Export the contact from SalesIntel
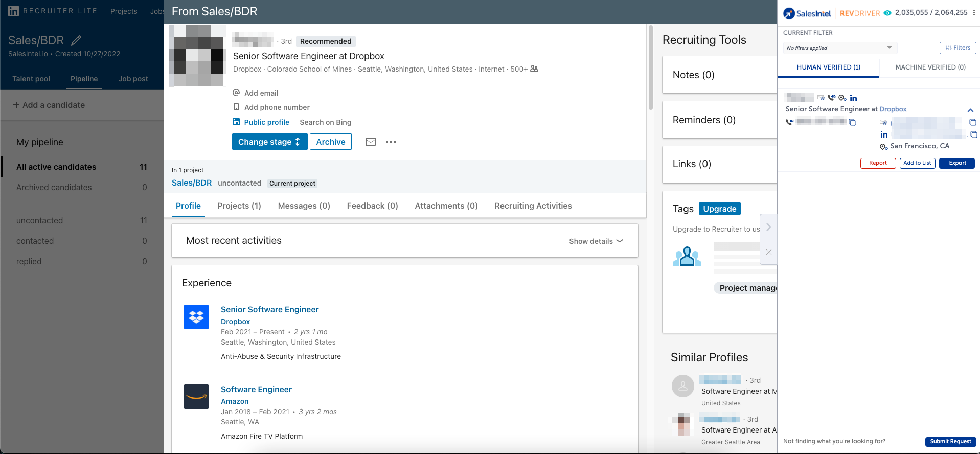Screen dimensions: 980x454 tap(957, 163)
